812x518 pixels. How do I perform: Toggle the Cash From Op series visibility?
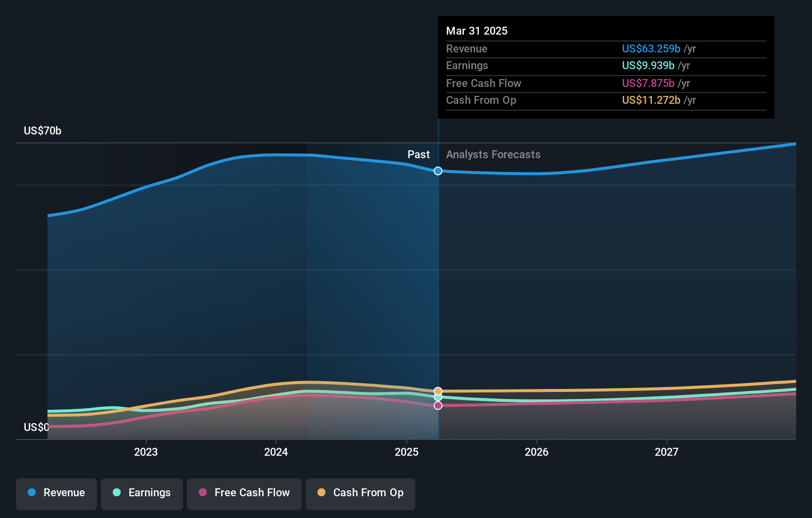pyautogui.click(x=360, y=493)
